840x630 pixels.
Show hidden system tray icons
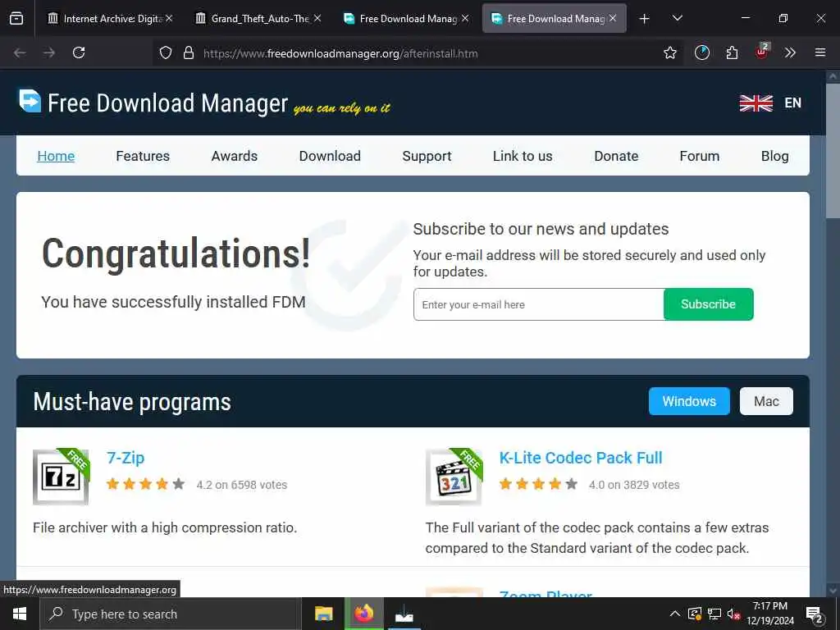675,614
